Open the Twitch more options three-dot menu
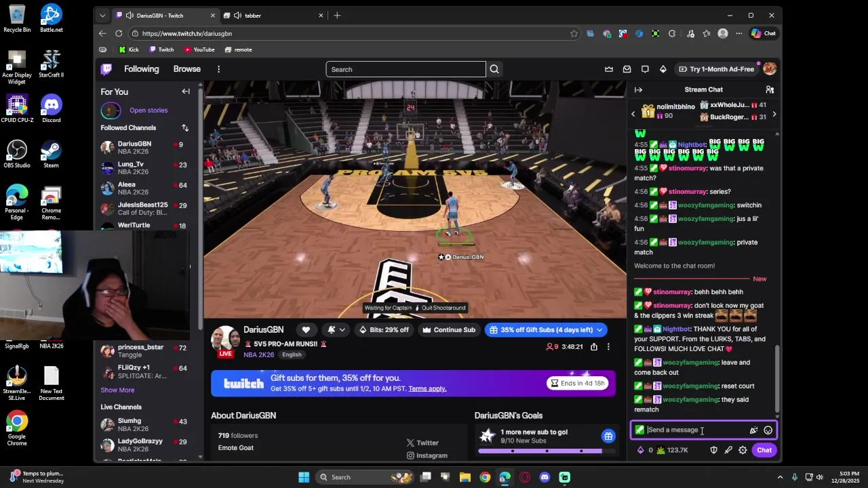The width and height of the screenshot is (868, 488). coord(218,69)
